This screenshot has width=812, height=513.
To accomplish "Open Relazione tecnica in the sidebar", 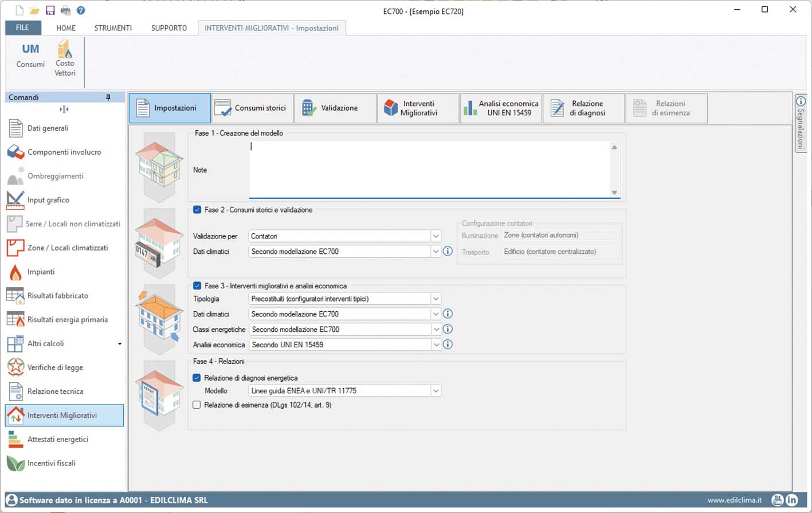I will 64,391.
